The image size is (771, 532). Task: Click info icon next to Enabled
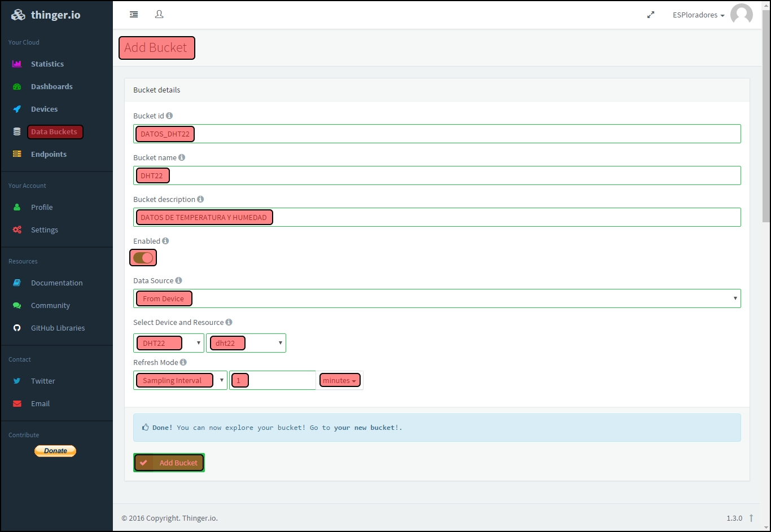tap(165, 241)
